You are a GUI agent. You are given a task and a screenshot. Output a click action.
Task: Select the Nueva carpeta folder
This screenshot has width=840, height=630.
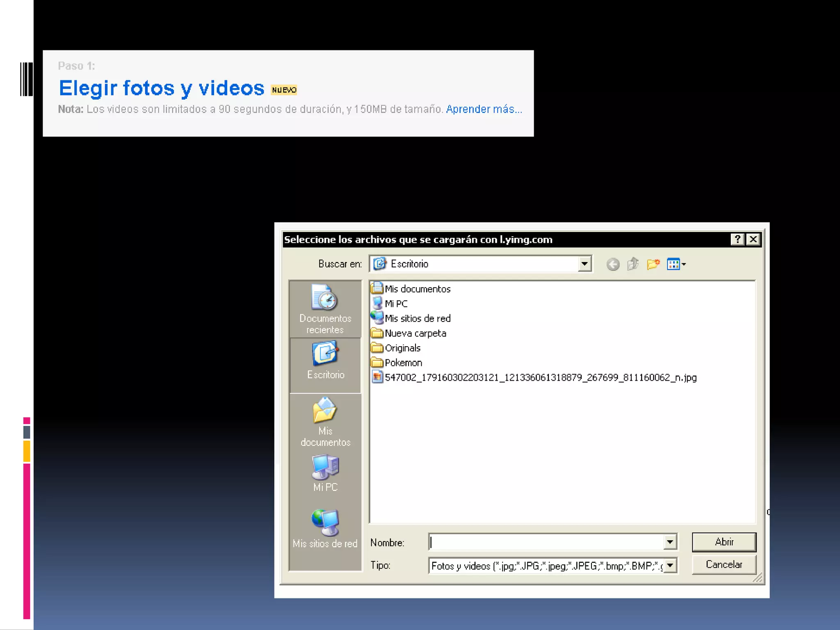point(415,333)
